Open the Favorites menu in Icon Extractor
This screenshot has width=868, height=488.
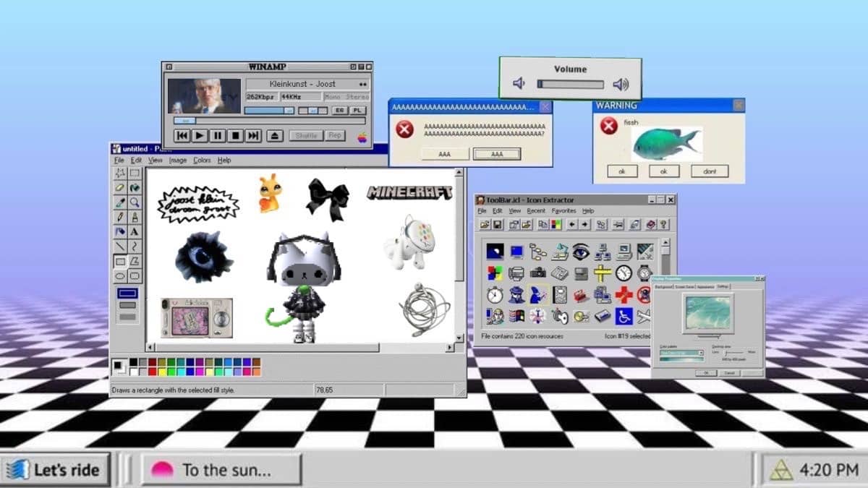point(563,211)
